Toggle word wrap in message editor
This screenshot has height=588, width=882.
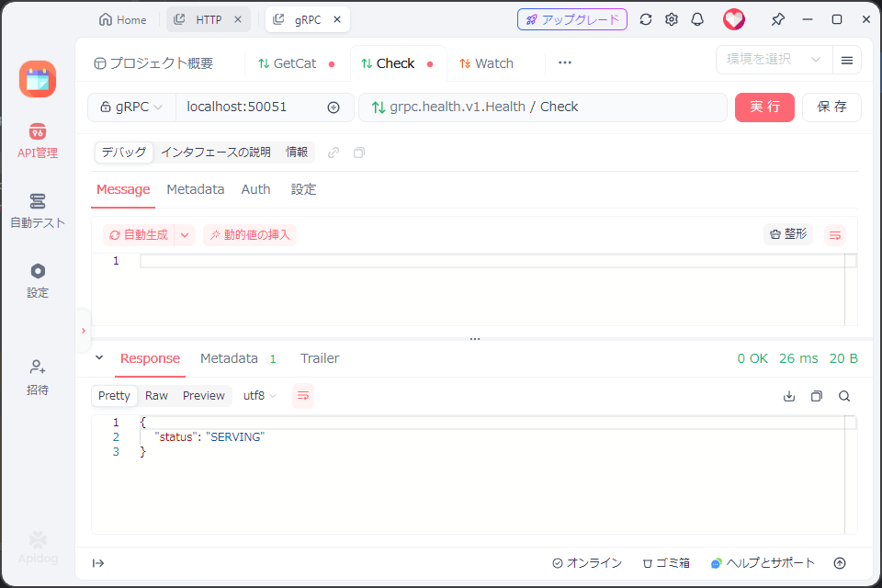click(x=834, y=235)
